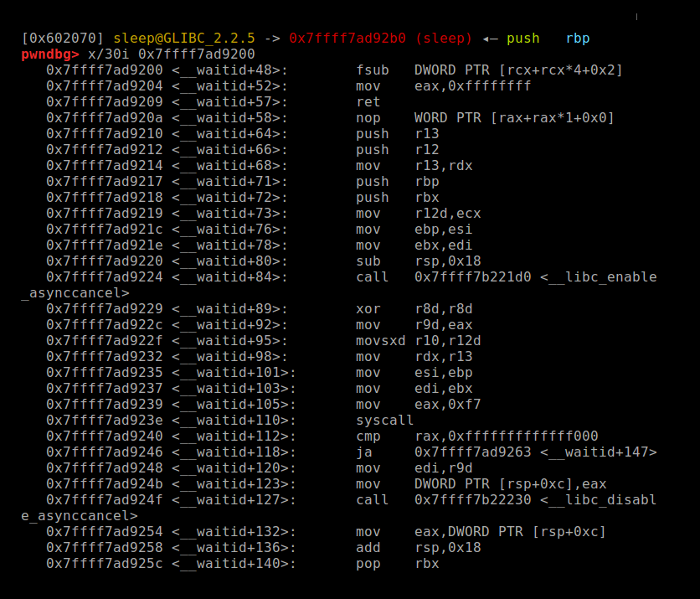Select the sleep@GLIBC_2.2.5 symbol
Screen dimensions: 700x599
[x=184, y=39]
